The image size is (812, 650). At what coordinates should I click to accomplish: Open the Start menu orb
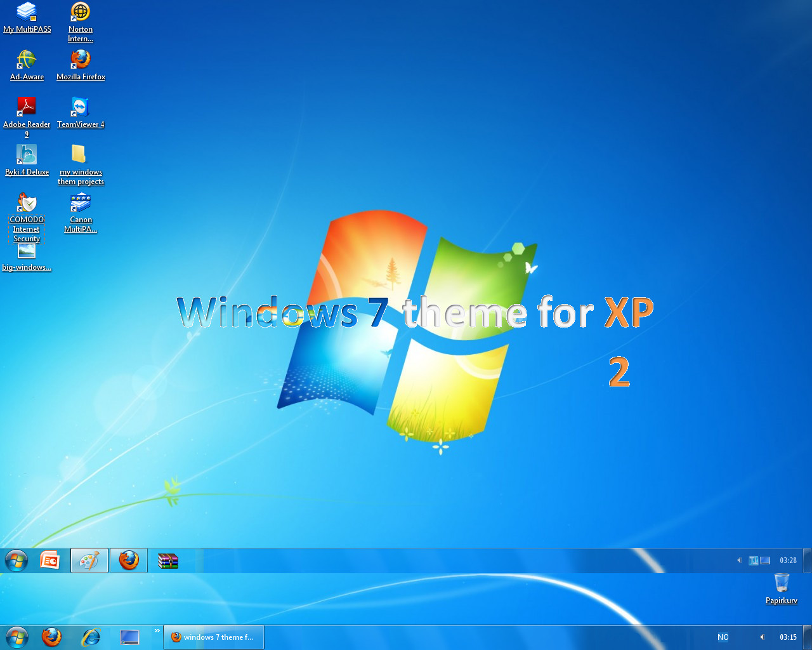16,637
